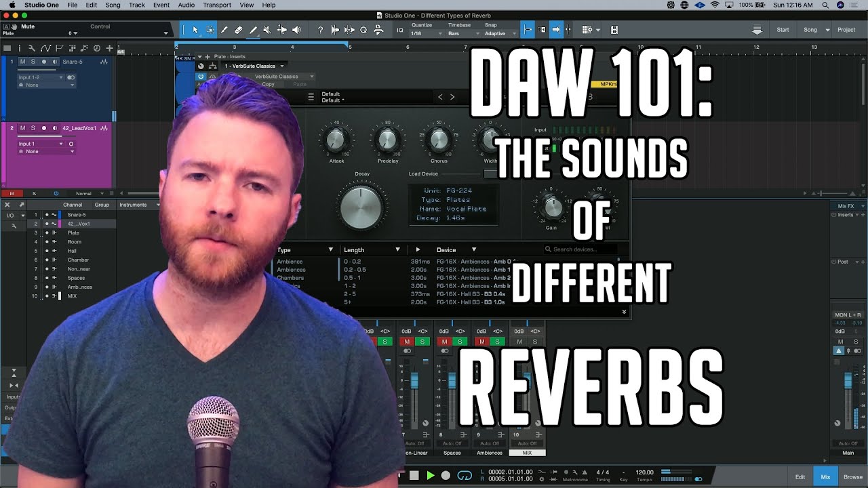Show automation curve icon
This screenshot has height=488, width=868.
point(45,48)
